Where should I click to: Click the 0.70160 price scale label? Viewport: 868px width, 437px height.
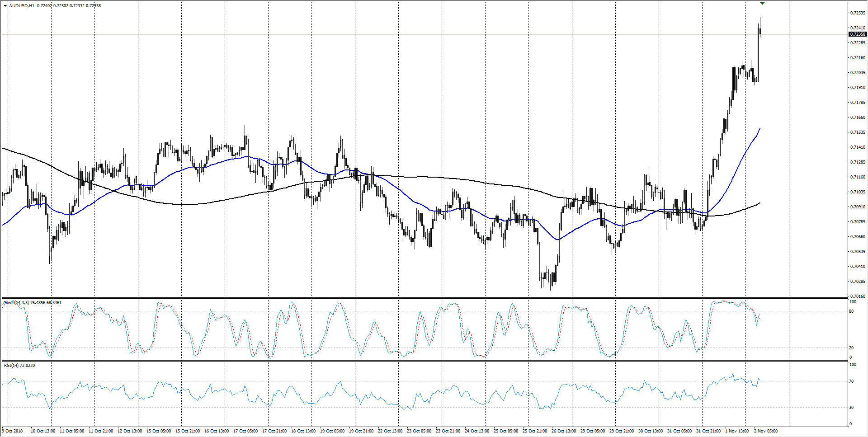858,296
